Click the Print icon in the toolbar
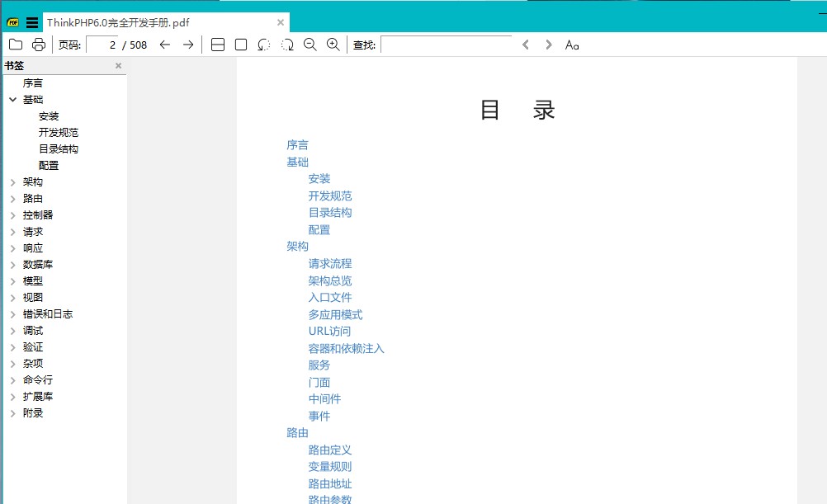 pos(37,45)
